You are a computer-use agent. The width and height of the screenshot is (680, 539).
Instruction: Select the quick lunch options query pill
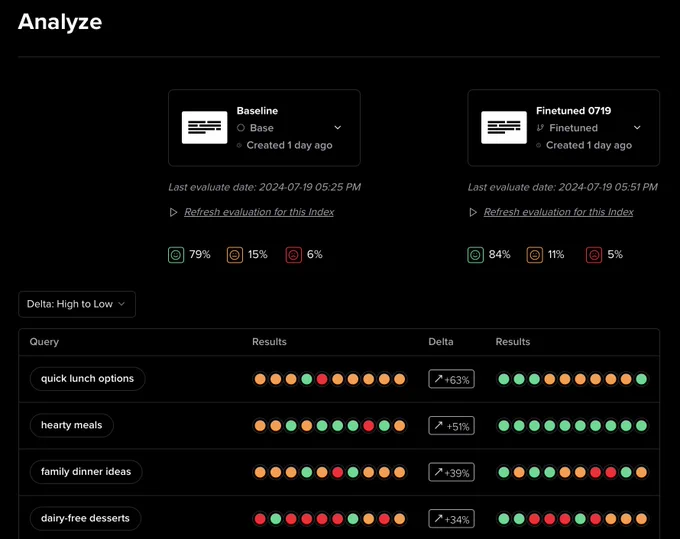click(87, 379)
